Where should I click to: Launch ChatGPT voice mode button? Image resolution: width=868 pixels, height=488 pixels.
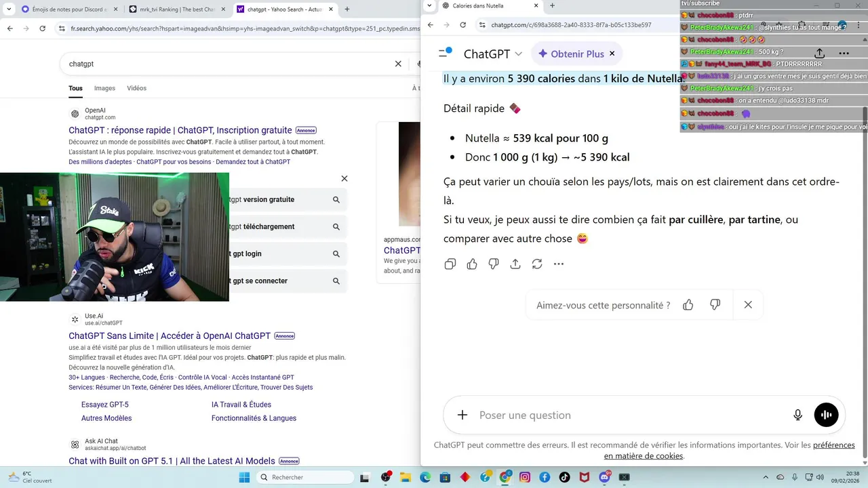pyautogui.click(x=826, y=415)
